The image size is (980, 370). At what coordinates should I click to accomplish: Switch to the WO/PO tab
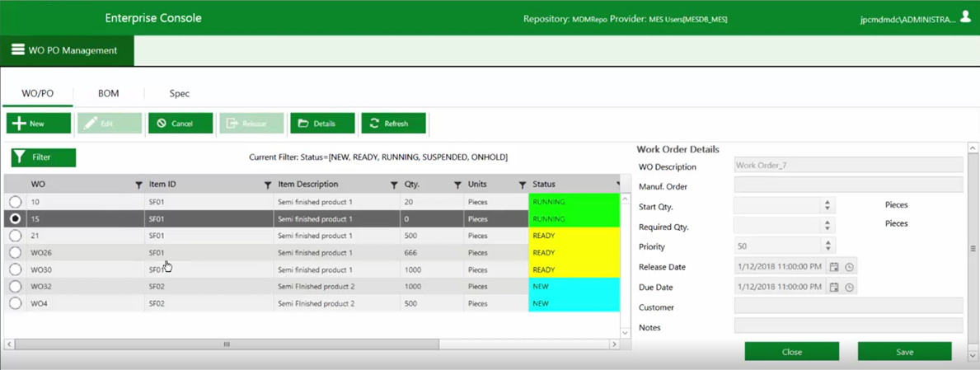pyautogui.click(x=37, y=94)
